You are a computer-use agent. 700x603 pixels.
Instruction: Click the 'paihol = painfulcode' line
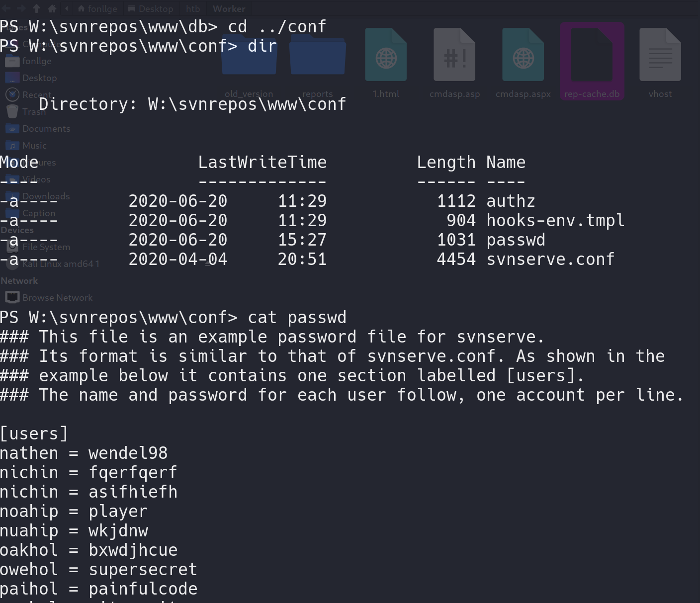[x=98, y=589]
